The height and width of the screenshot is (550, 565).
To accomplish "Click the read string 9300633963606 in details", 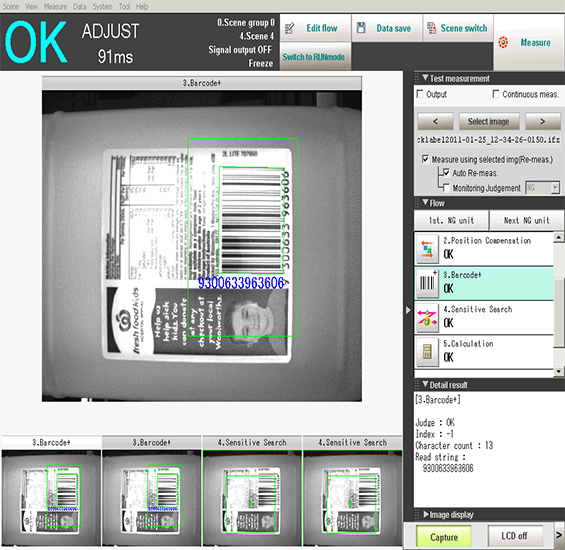I will [x=448, y=468].
